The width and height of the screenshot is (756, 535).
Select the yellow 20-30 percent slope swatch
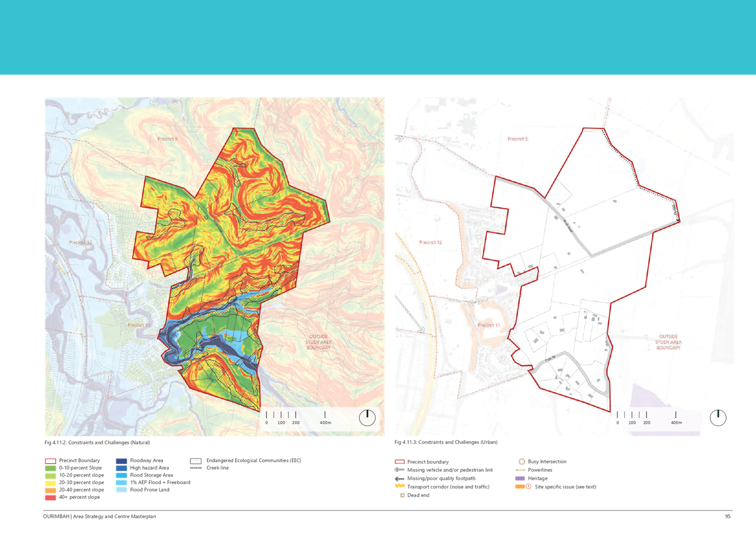tap(51, 483)
